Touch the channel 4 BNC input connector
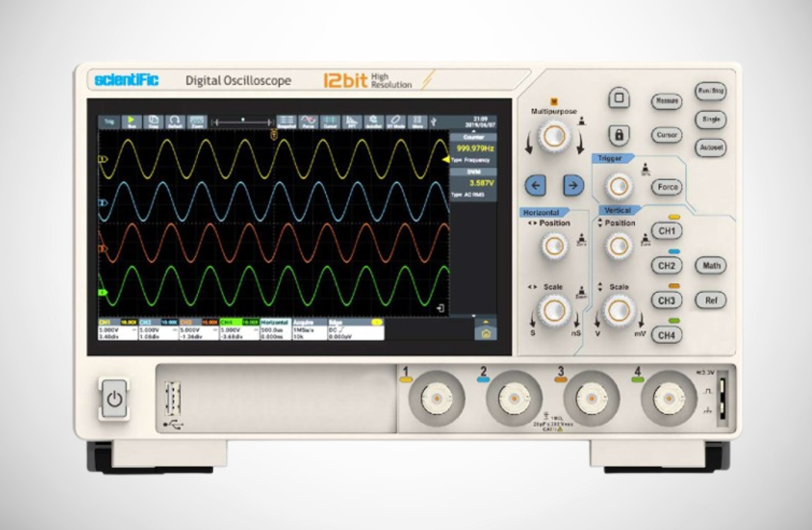This screenshot has width=812, height=530. pos(669,399)
